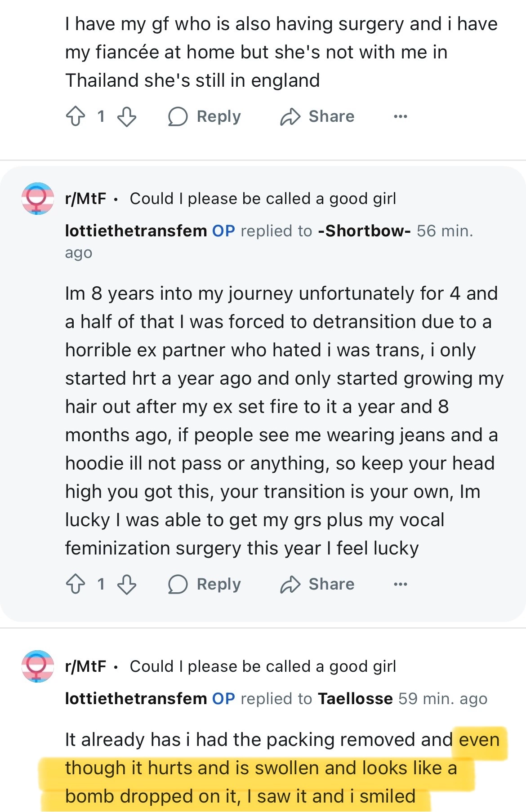Click share arrow on journey comment

[290, 584]
